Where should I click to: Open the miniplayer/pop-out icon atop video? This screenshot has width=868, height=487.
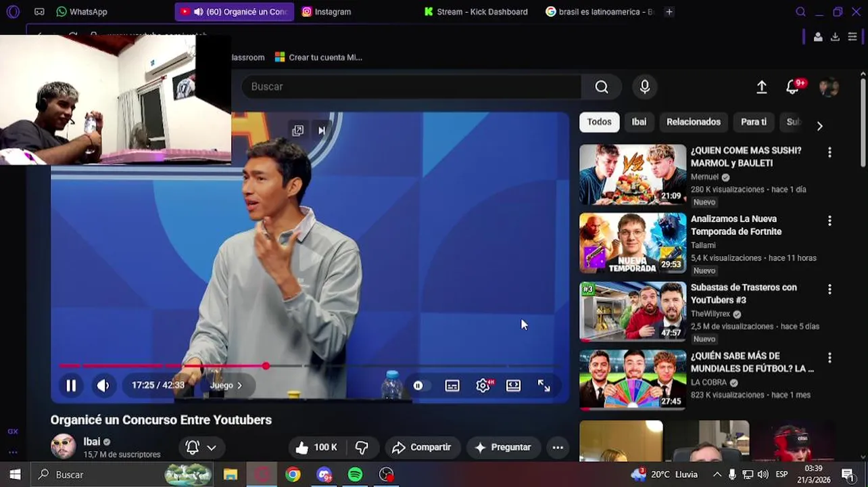pyautogui.click(x=297, y=131)
